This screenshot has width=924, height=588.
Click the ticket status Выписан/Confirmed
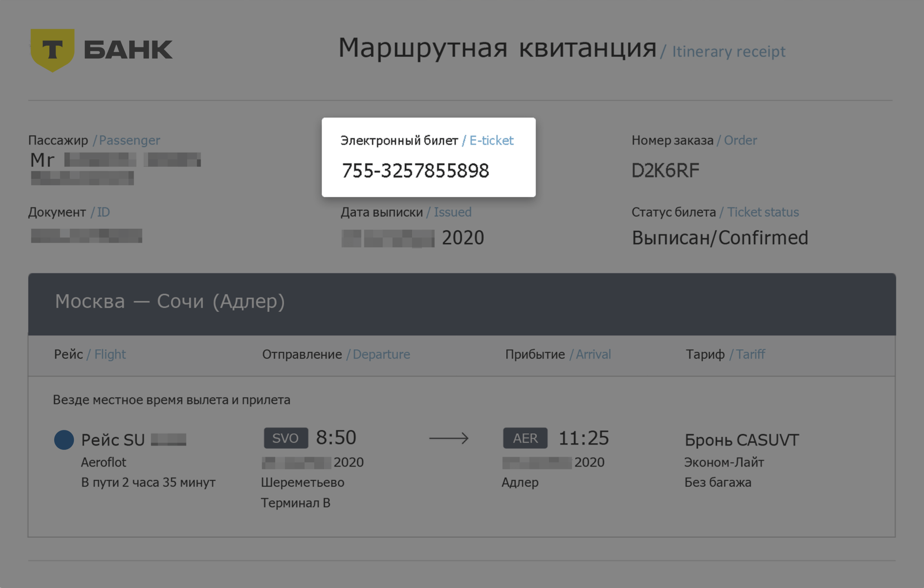coord(720,238)
